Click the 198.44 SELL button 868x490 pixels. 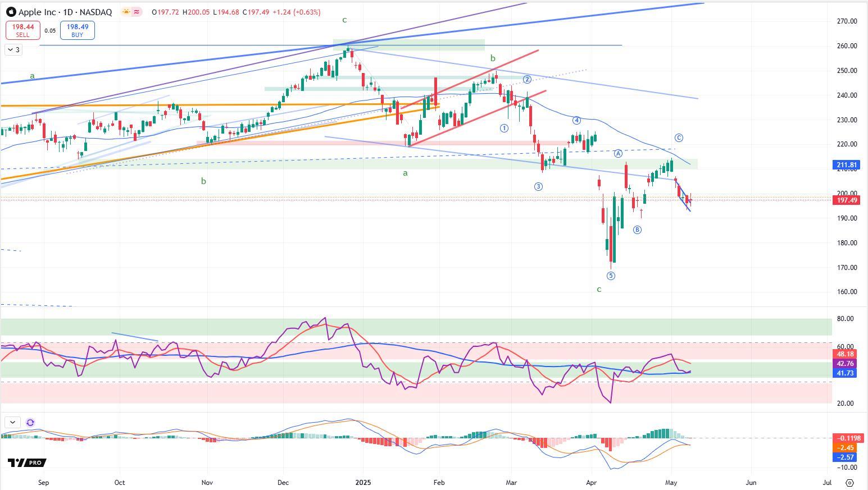(x=22, y=30)
